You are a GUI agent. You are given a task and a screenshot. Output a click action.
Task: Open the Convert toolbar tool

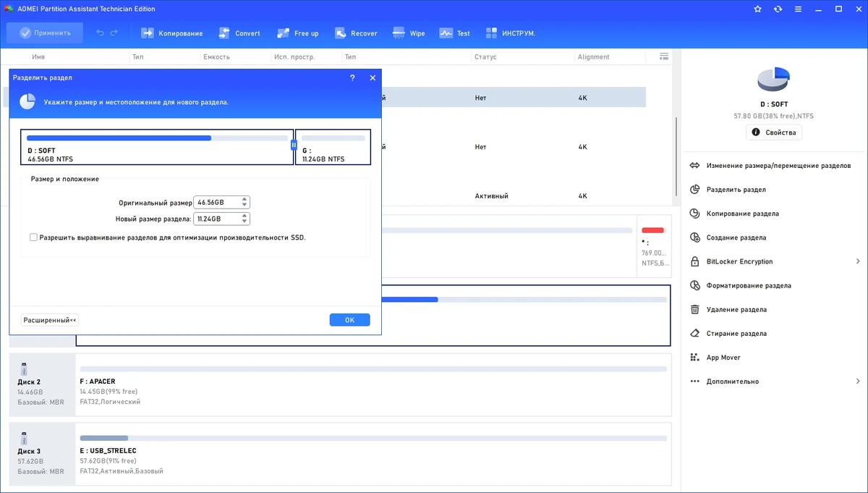pyautogui.click(x=238, y=33)
